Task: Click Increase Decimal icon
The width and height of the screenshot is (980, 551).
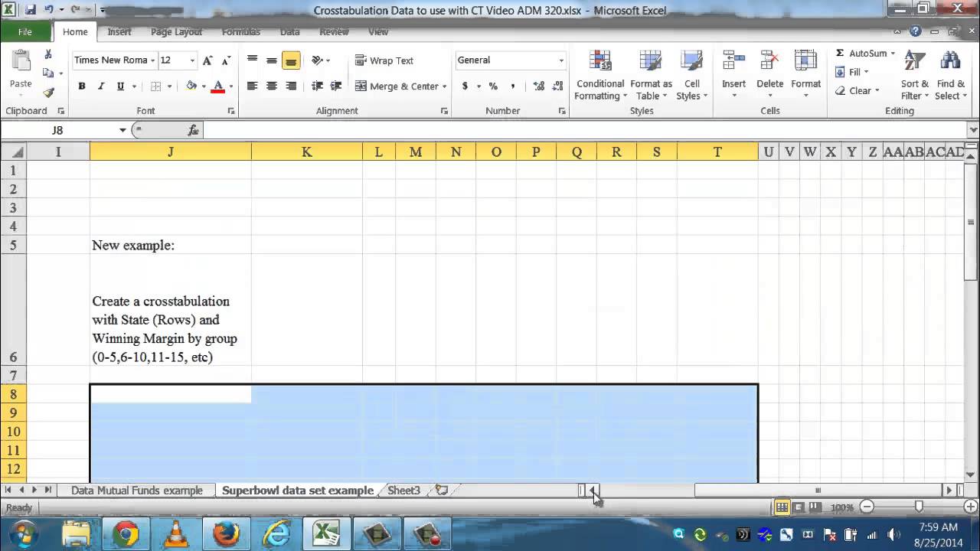Action: pos(539,86)
